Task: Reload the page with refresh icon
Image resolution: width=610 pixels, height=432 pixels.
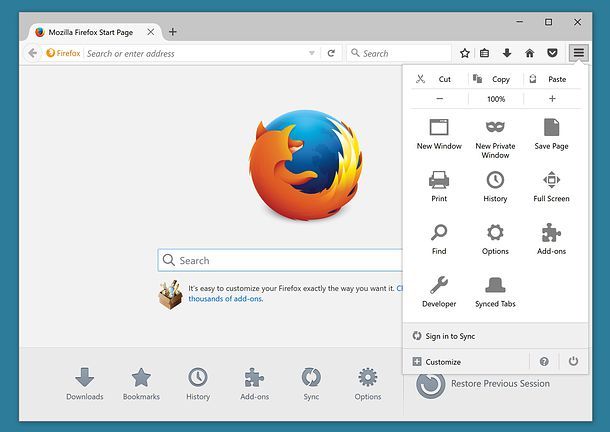Action: pyautogui.click(x=331, y=53)
